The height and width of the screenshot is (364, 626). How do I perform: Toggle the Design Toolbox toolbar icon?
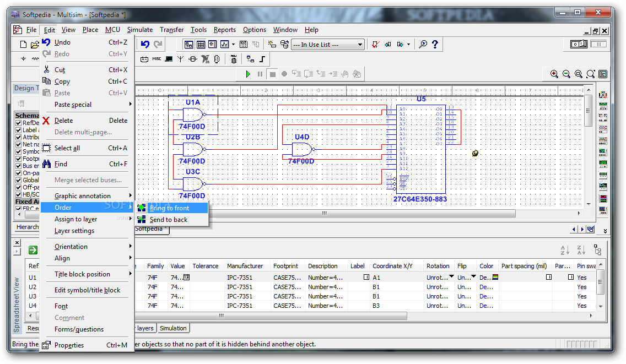[188, 44]
